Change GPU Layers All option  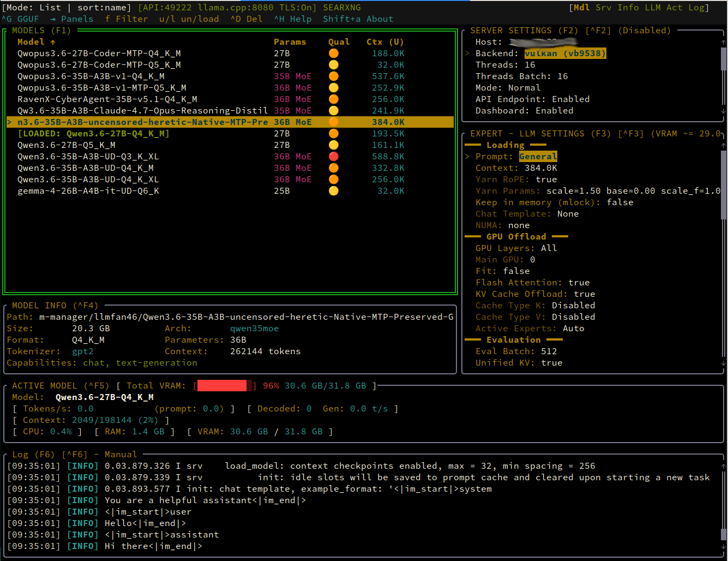pyautogui.click(x=516, y=248)
